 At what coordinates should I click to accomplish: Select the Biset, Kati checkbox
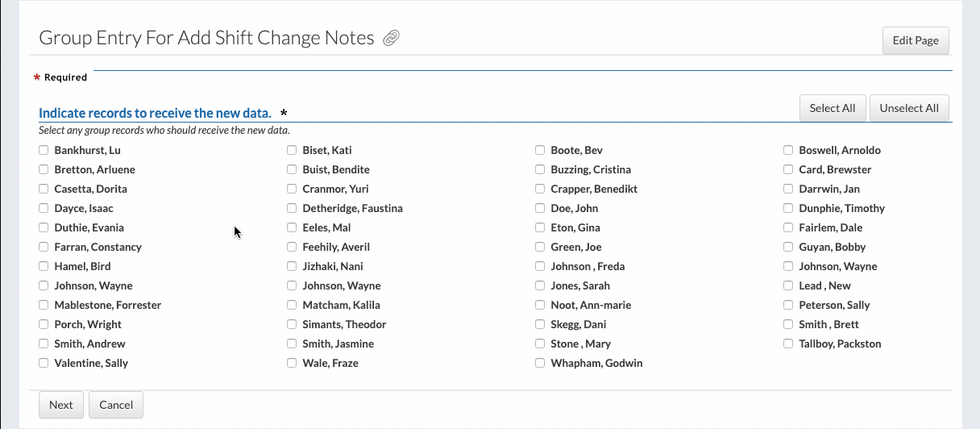292,150
